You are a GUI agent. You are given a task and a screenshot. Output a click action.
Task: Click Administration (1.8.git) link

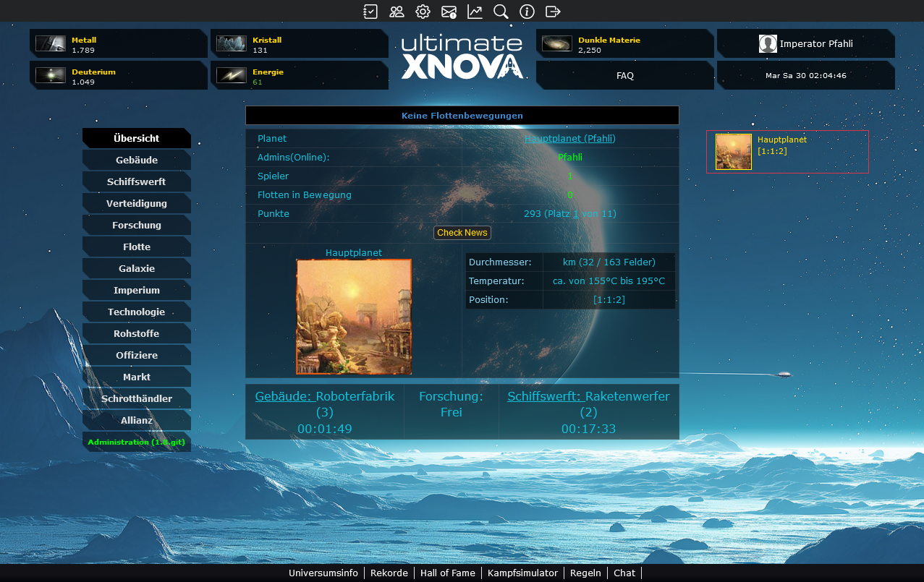coord(136,442)
